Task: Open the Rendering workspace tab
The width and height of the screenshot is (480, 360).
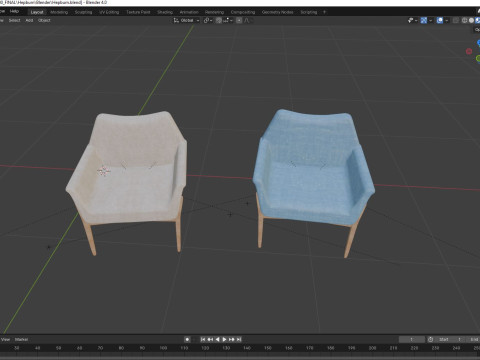Action: [x=214, y=12]
